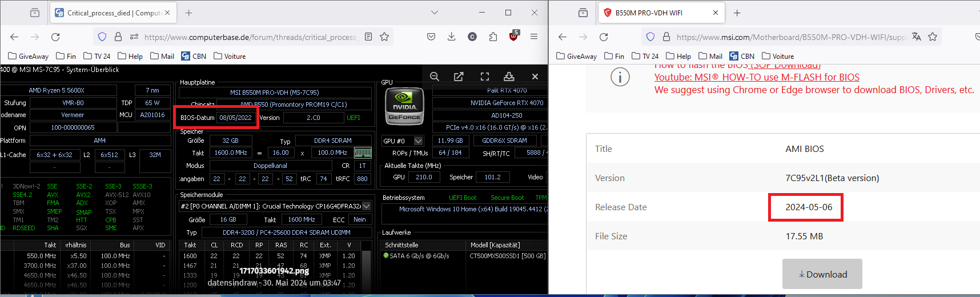980x297 pixels.
Task: Open the Youtube M-FLASH how-to link
Action: (757, 77)
